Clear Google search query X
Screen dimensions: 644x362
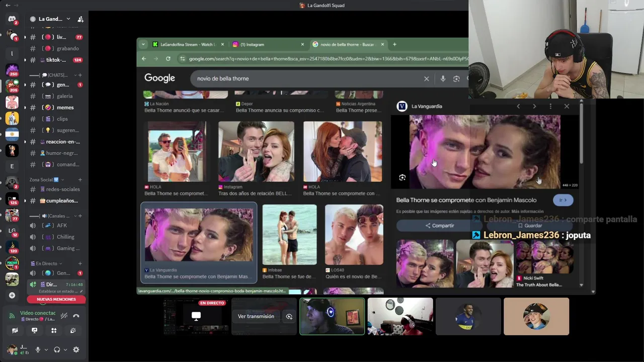coord(426,79)
